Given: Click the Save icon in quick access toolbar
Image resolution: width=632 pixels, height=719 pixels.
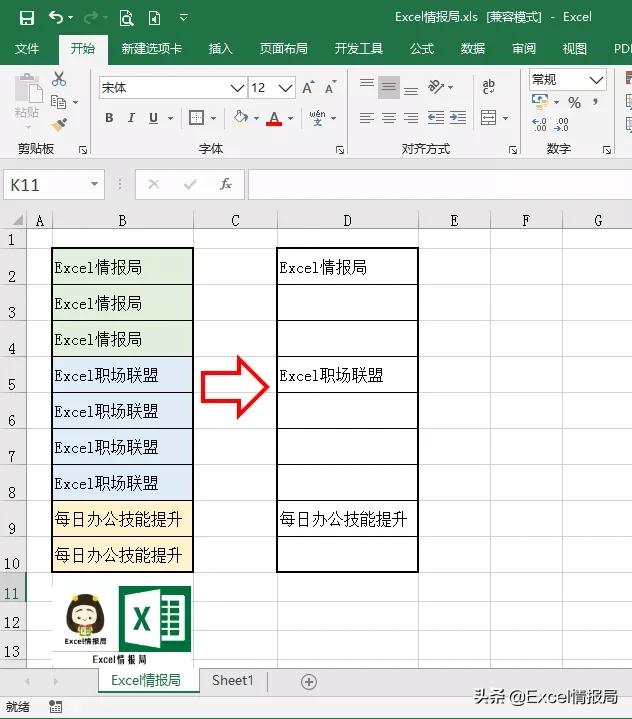Looking at the screenshot, I should coord(27,18).
